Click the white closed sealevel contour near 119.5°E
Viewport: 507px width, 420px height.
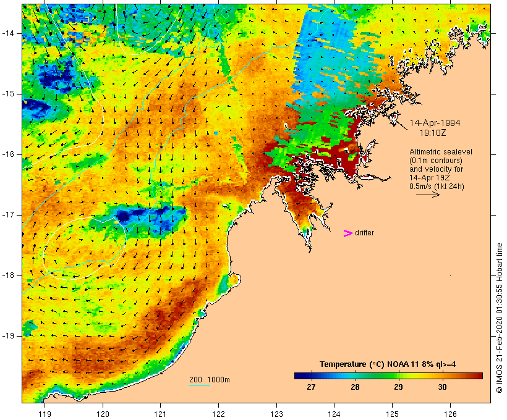pyautogui.click(x=85, y=248)
